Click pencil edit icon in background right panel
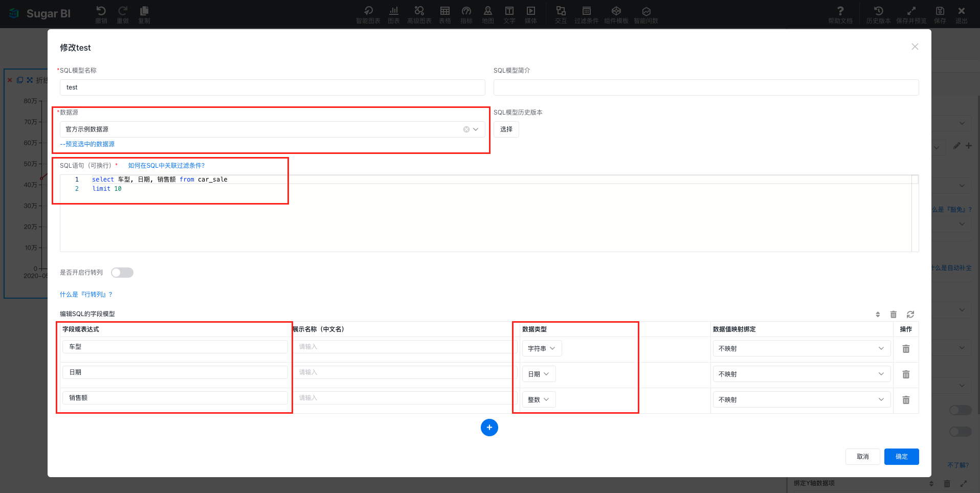The image size is (980, 493). pos(956,146)
